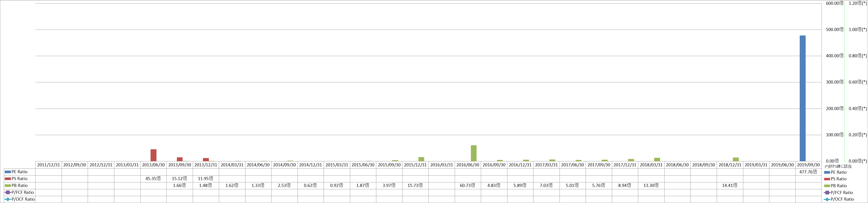Click the 477.76倍 PE Ratio cell

808,172
